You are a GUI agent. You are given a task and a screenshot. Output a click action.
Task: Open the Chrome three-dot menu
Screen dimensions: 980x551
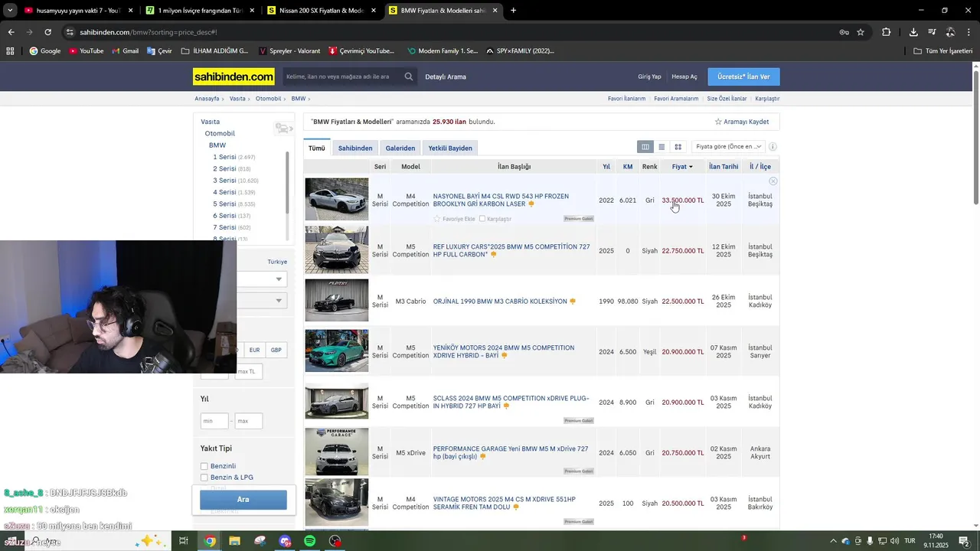(969, 32)
